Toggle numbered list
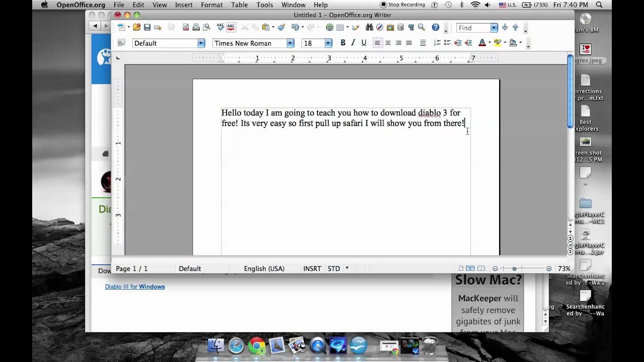This screenshot has height=362, width=644. pyautogui.click(x=437, y=43)
